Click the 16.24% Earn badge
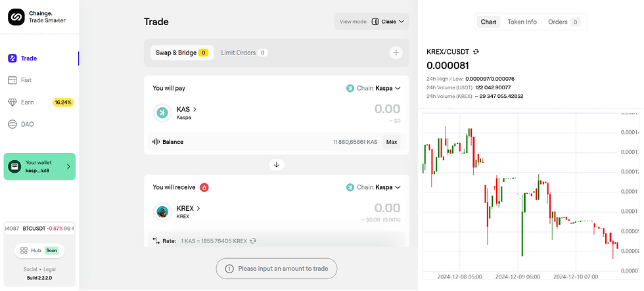Viewport: 644px width, 291px height. [63, 102]
